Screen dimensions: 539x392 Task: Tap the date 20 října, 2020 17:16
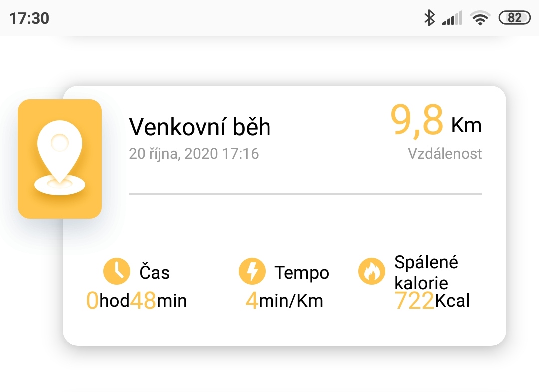click(x=194, y=154)
